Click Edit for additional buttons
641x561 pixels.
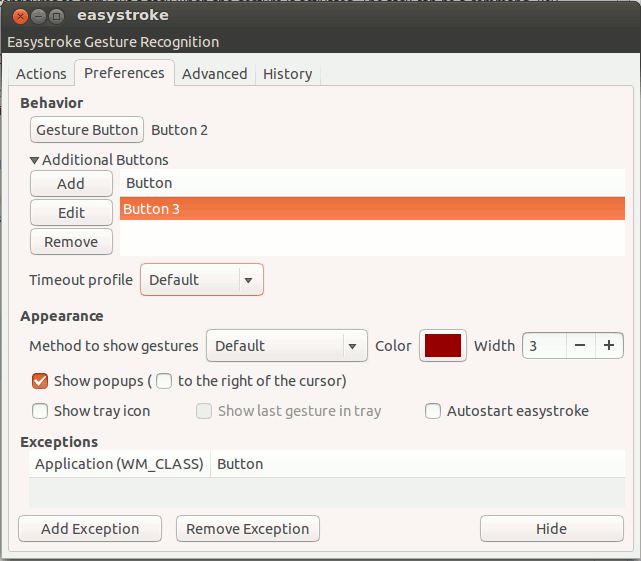coord(71,213)
